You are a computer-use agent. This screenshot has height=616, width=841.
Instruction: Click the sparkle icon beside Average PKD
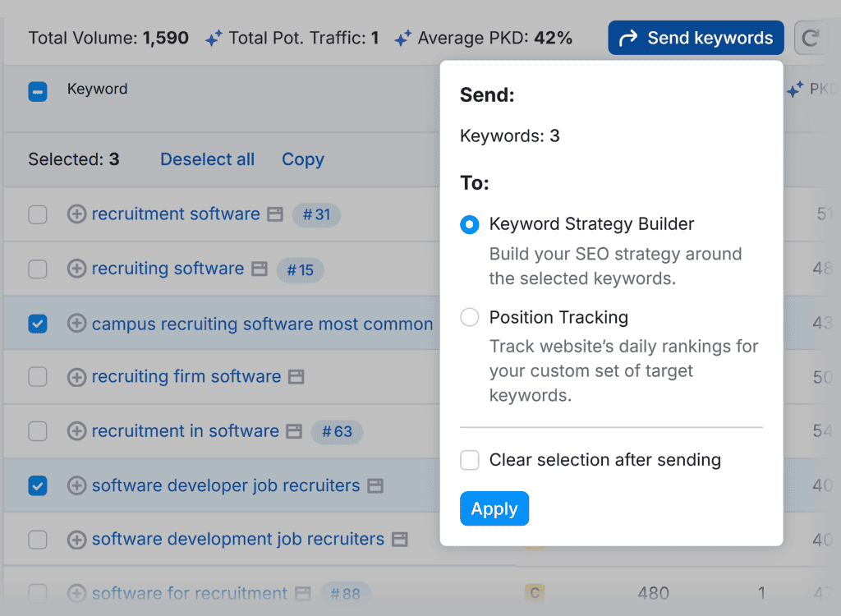pos(402,38)
